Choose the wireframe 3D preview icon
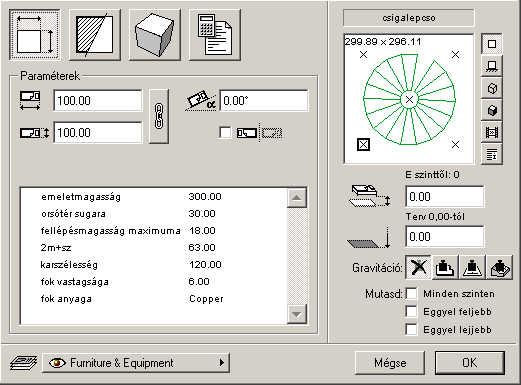Image resolution: width=521 pixels, height=385 pixels. (492, 88)
